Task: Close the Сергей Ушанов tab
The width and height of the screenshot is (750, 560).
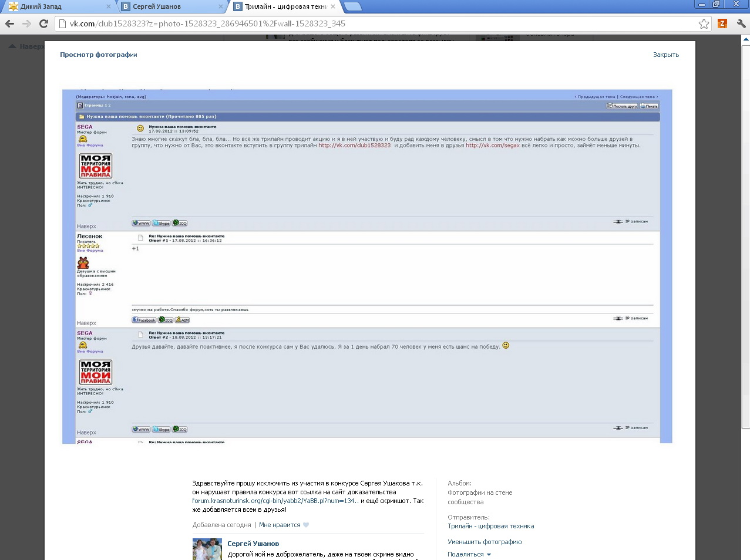Action: [221, 6]
